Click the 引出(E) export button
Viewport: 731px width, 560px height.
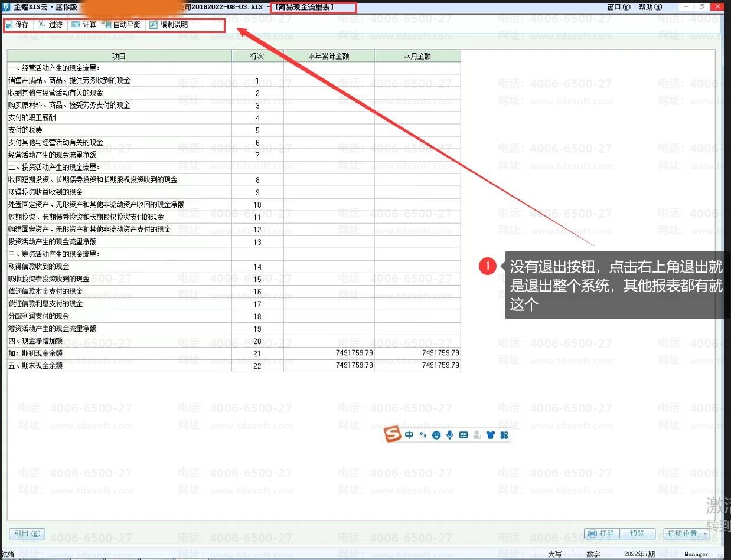coord(27,533)
